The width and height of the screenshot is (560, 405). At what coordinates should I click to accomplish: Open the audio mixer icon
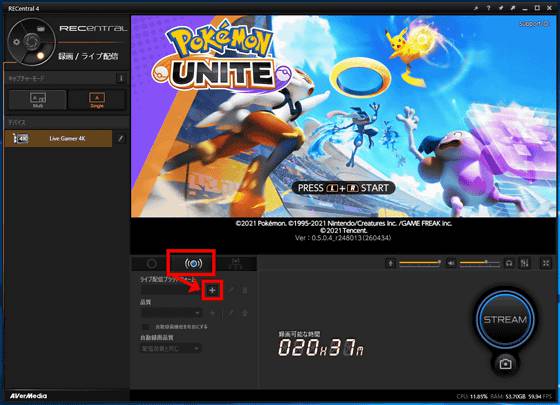click(524, 264)
